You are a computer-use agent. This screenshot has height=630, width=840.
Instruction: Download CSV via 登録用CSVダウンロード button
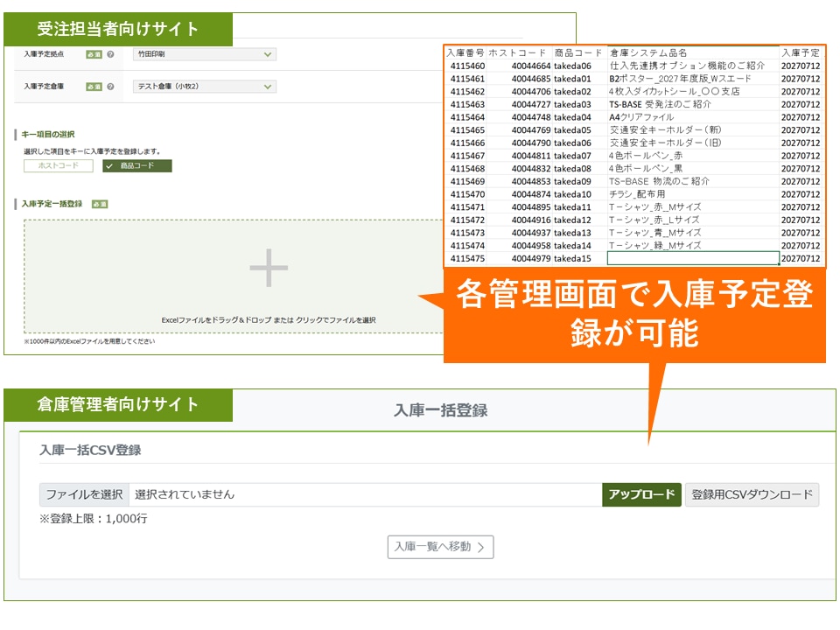point(752,494)
